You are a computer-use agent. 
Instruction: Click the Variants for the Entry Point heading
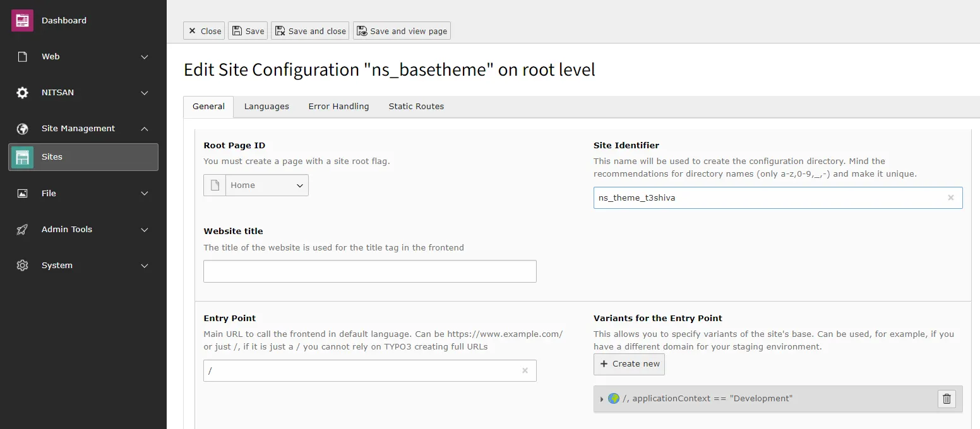(658, 319)
